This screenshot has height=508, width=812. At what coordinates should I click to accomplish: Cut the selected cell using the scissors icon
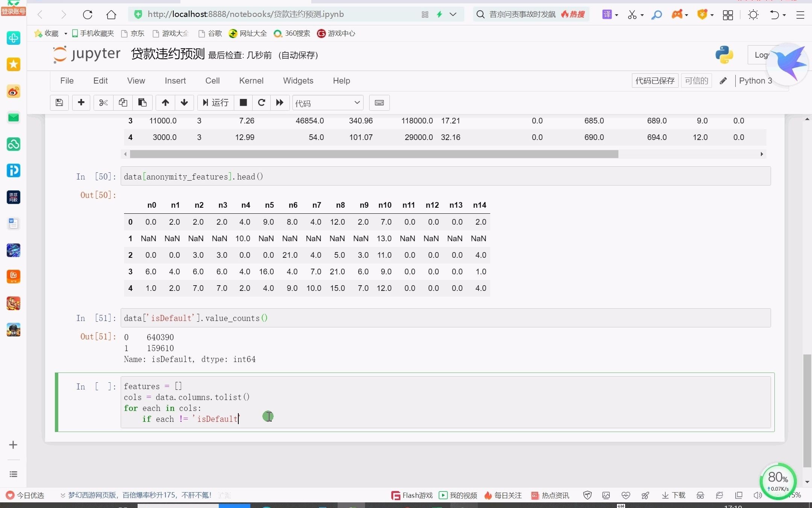click(103, 102)
